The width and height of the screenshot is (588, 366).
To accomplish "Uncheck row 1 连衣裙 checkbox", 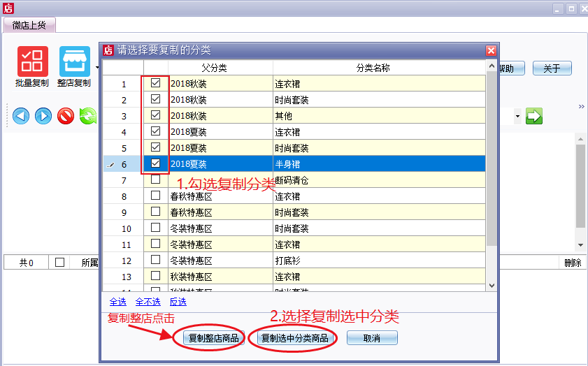I will coord(155,83).
